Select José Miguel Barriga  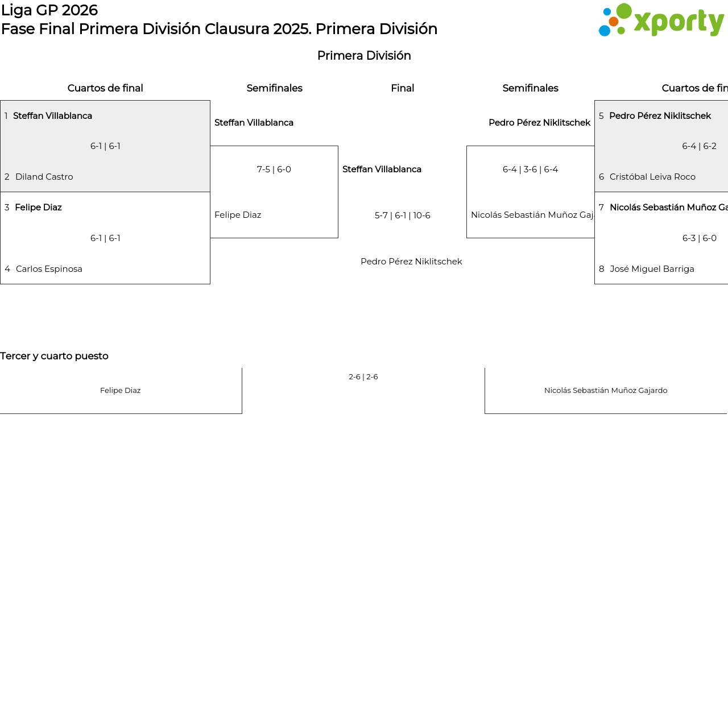pyautogui.click(x=652, y=269)
